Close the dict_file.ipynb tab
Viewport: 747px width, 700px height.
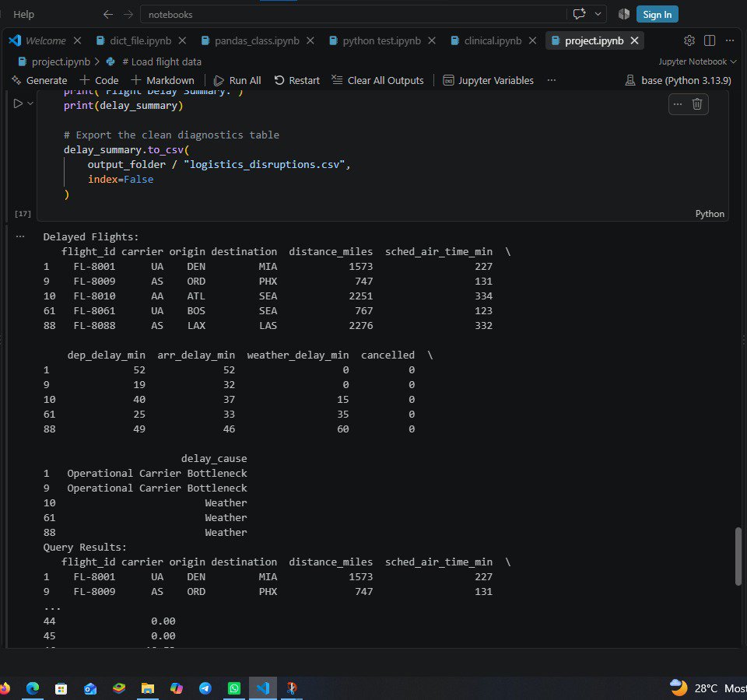(182, 41)
